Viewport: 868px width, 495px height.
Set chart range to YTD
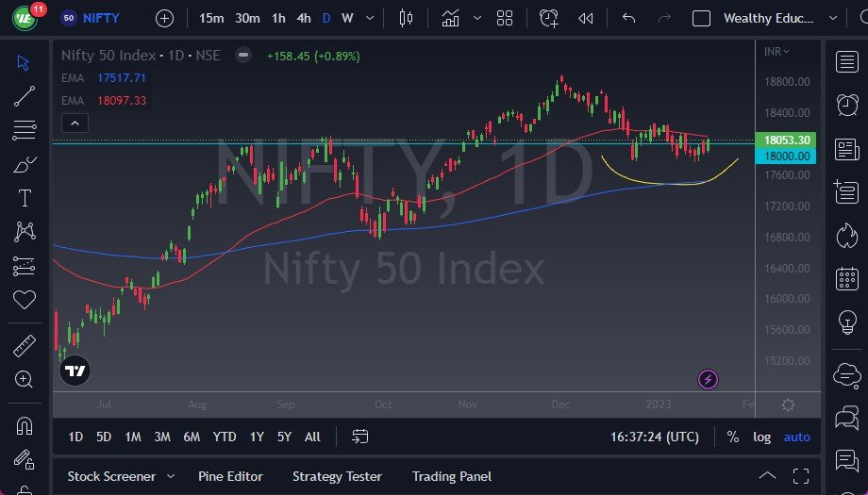225,437
